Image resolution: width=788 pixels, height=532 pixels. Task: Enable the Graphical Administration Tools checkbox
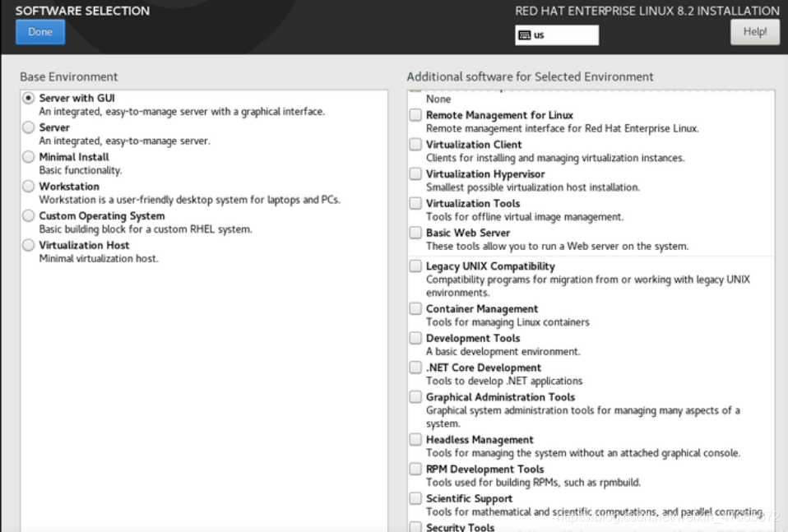point(415,397)
